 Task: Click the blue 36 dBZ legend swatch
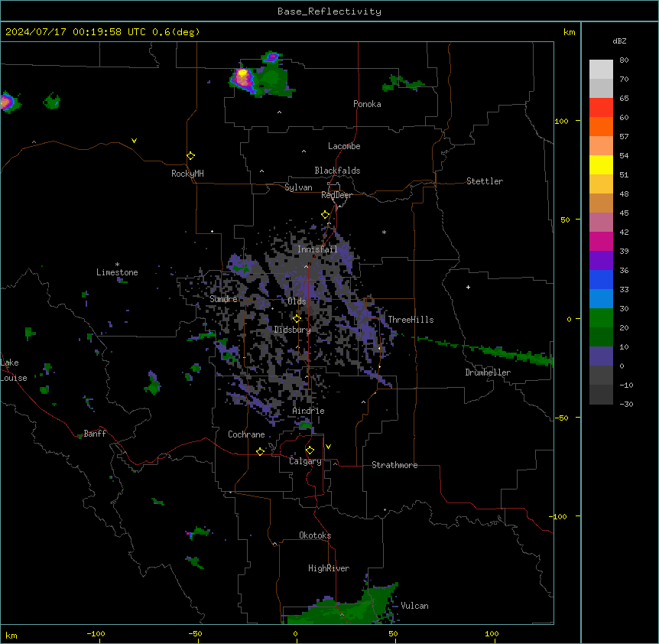(x=601, y=279)
